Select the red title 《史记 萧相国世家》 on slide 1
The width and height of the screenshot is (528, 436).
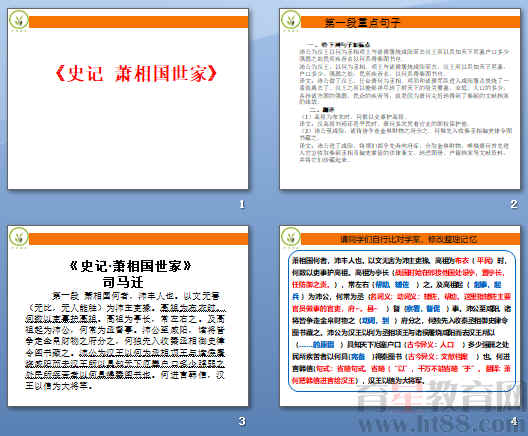click(136, 73)
